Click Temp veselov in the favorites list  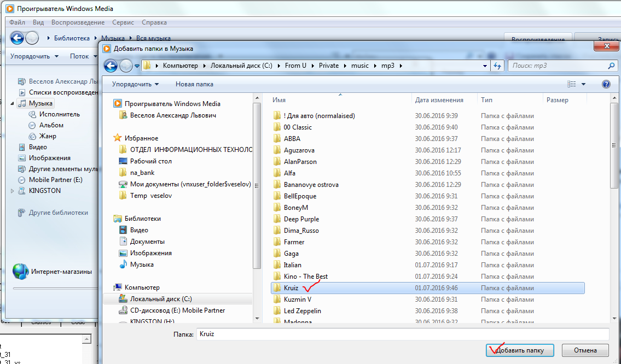[151, 196]
